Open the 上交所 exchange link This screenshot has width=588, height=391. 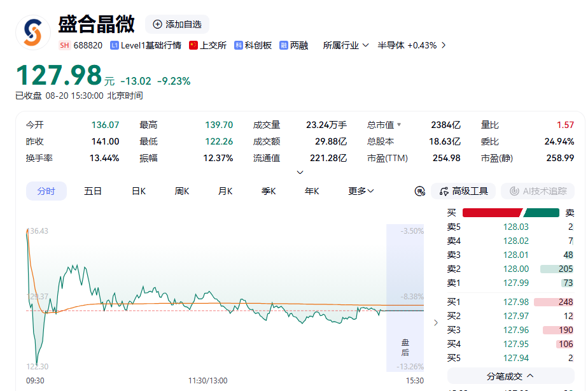click(x=213, y=45)
